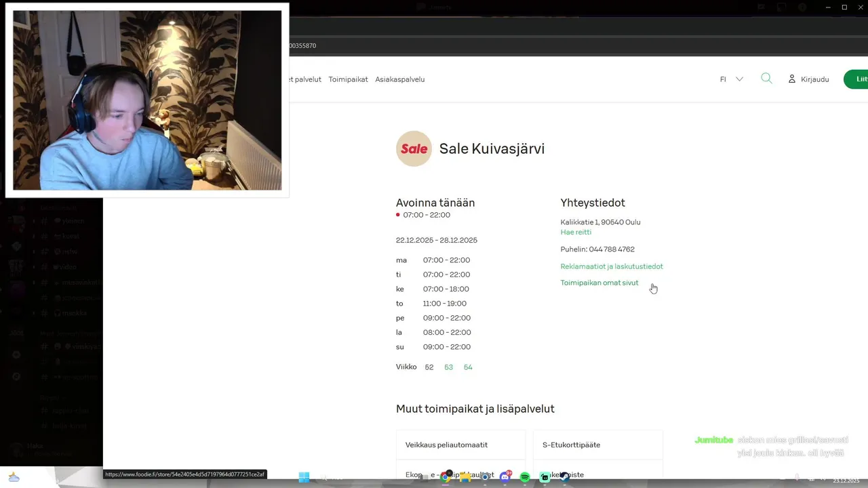Screen dimensions: 868x488
Task: Click the Veikkaus peliautomaatit card
Action: coord(461,445)
